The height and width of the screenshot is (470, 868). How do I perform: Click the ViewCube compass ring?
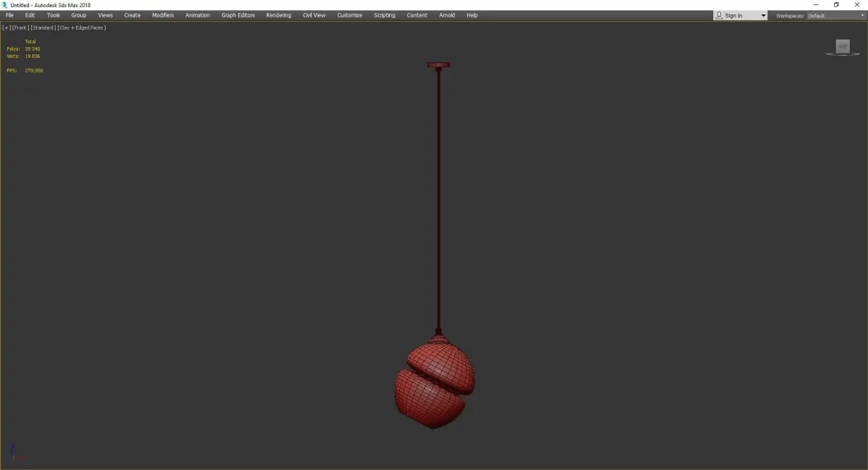(843, 54)
